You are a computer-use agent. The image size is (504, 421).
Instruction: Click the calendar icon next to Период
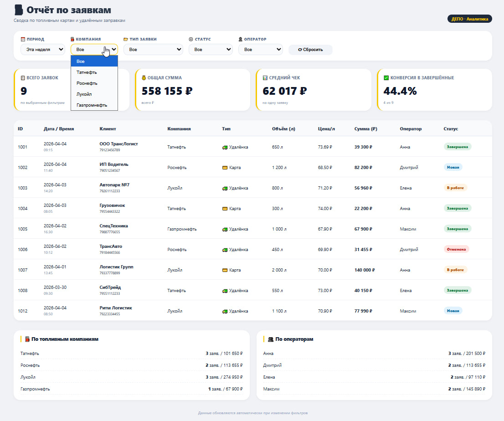tap(23, 39)
